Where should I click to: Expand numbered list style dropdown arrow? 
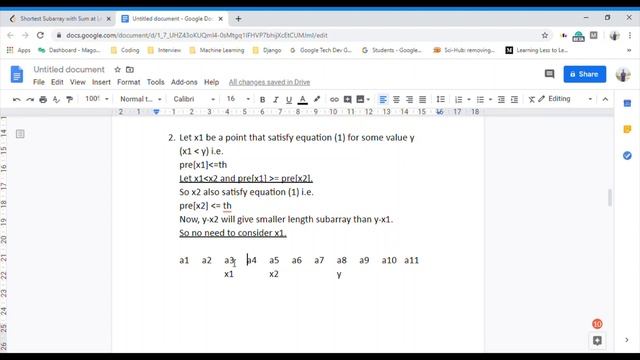pyautogui.click(x=469, y=99)
